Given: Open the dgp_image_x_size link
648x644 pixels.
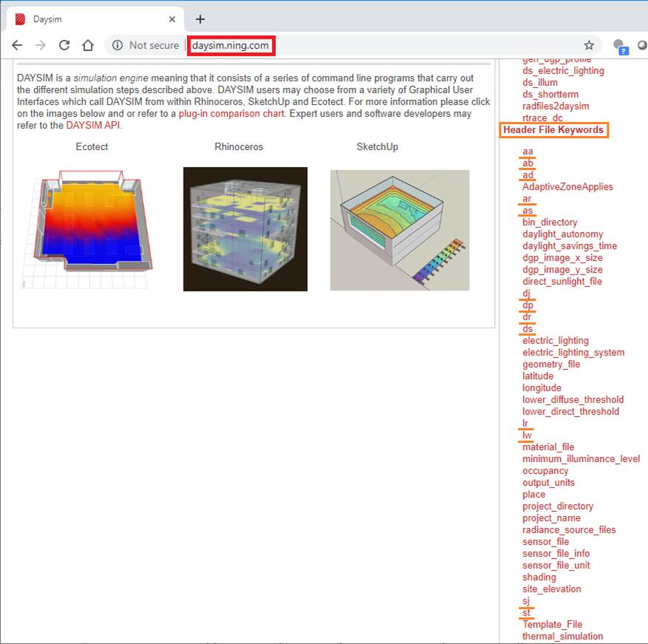Looking at the screenshot, I should 562,258.
